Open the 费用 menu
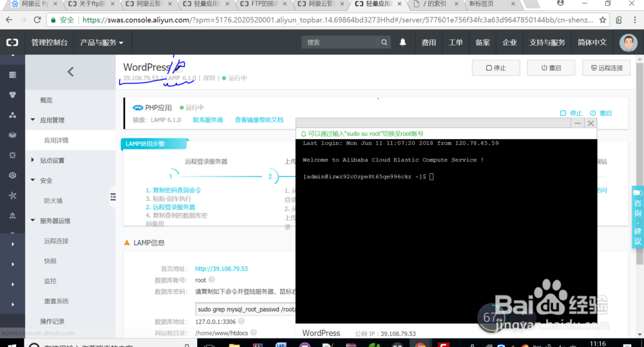 [429, 42]
